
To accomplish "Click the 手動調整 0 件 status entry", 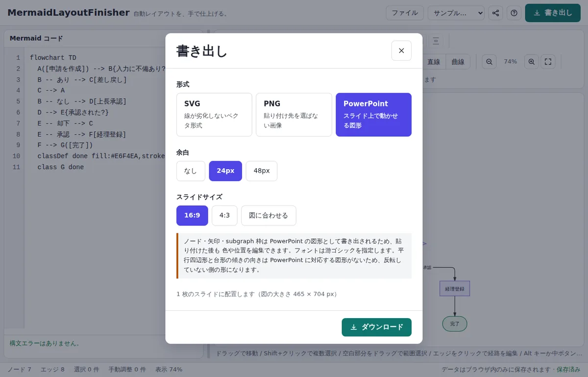I will [x=127, y=369].
